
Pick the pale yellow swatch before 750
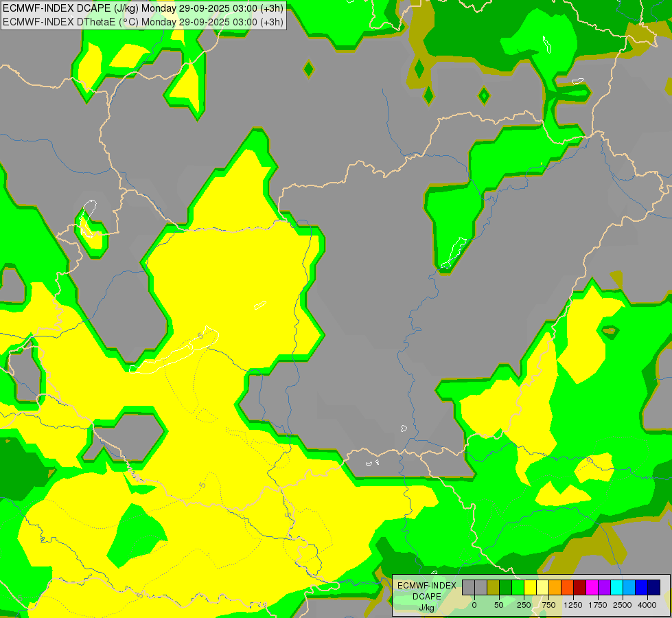542,587
